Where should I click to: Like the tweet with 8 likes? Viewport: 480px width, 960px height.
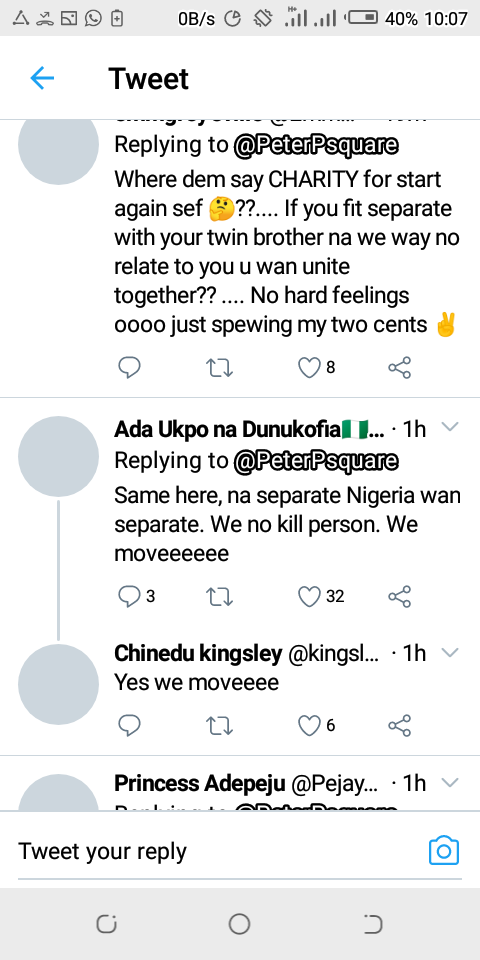tap(309, 367)
